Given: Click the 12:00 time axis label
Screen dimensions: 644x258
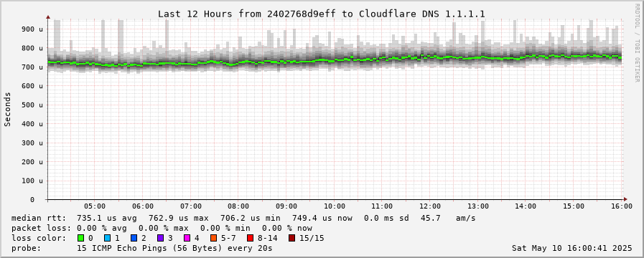Looking at the screenshot, I should point(431,206).
